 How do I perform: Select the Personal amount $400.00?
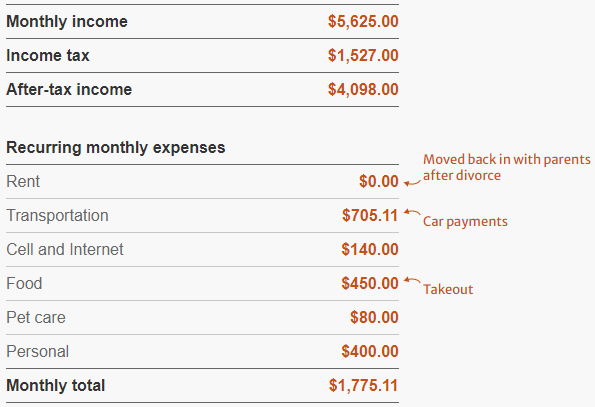tap(370, 351)
